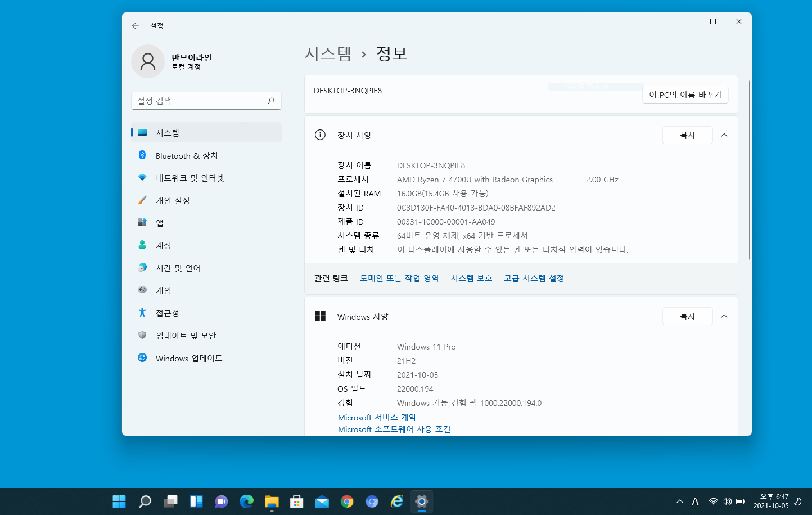The image size is (812, 515).
Task: Open the 시스템 보호 link
Action: (471, 278)
